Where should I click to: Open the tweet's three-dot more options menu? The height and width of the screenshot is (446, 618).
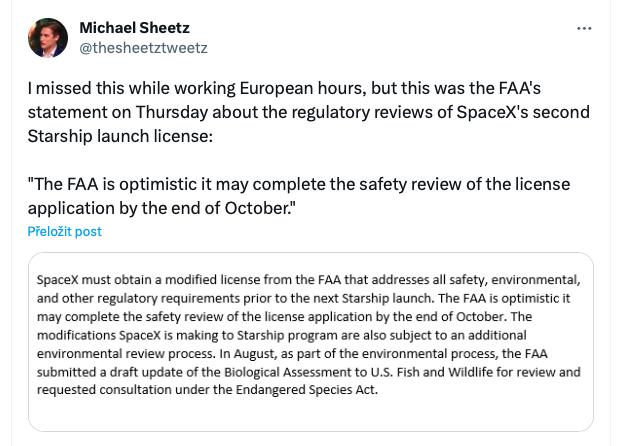[585, 29]
